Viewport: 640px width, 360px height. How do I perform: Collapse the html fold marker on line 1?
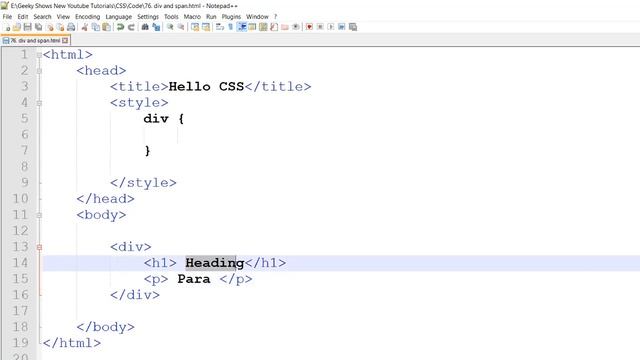[39, 55]
